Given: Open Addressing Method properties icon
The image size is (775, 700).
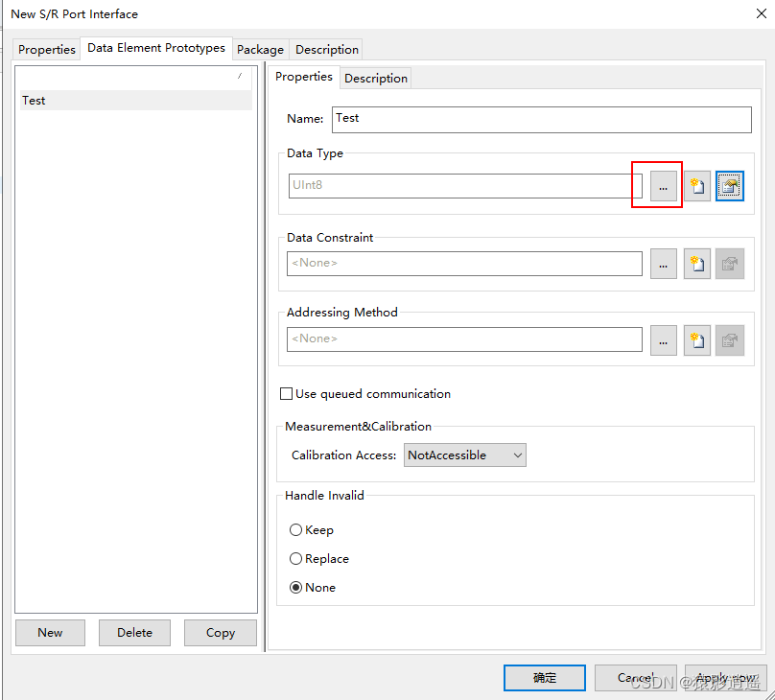Looking at the screenshot, I should 730,340.
